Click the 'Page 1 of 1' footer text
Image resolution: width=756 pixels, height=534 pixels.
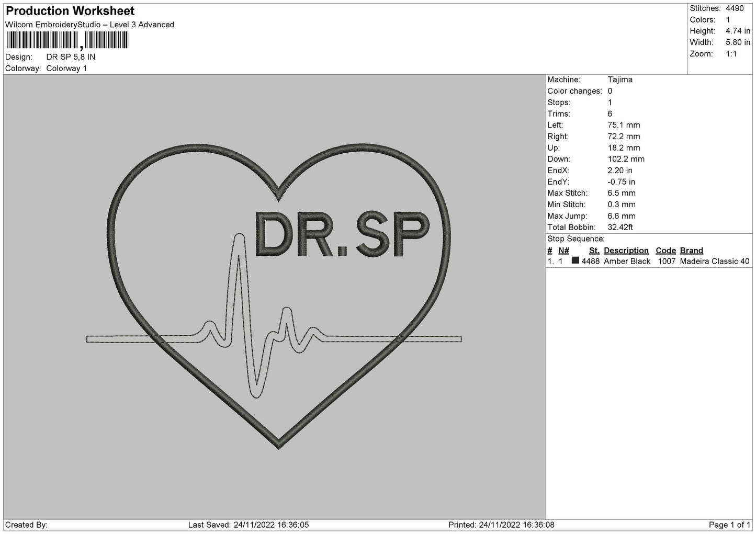(x=730, y=525)
